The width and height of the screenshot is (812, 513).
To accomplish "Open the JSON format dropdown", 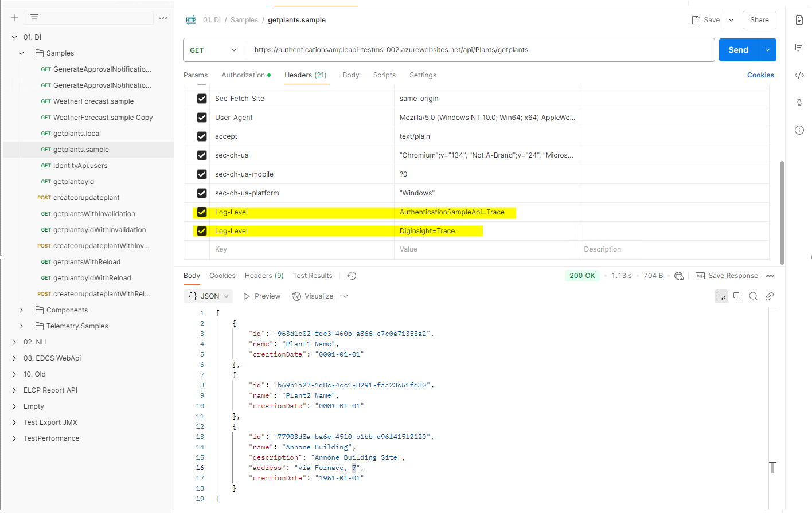I will pos(209,296).
